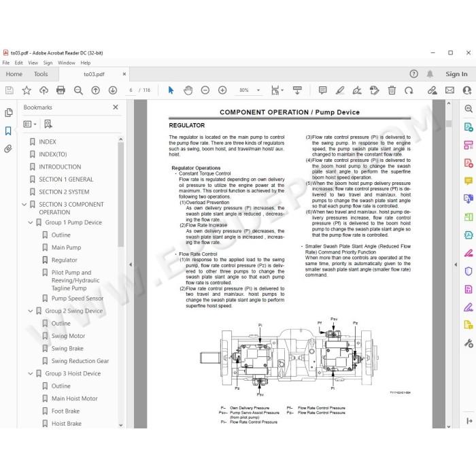Click the upload to cloud icon

tap(44, 90)
